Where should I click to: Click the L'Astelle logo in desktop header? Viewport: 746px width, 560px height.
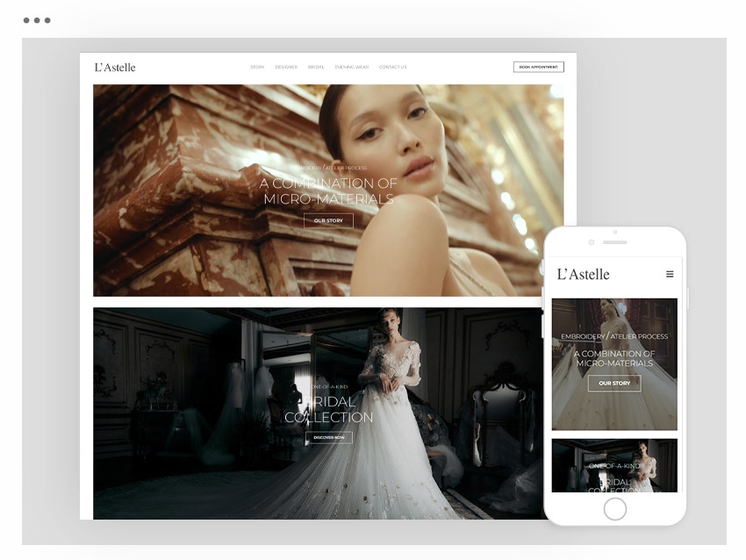pyautogui.click(x=115, y=68)
